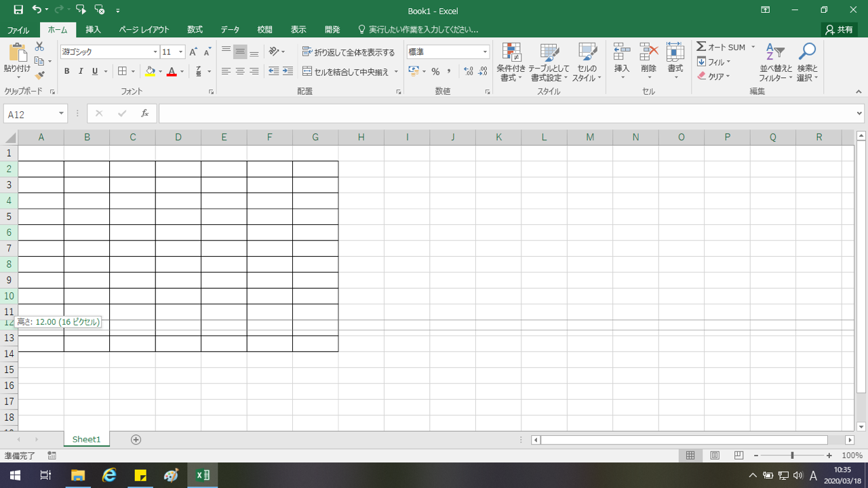Toggle Center horizontal alignment
868x488 pixels.
(x=240, y=71)
